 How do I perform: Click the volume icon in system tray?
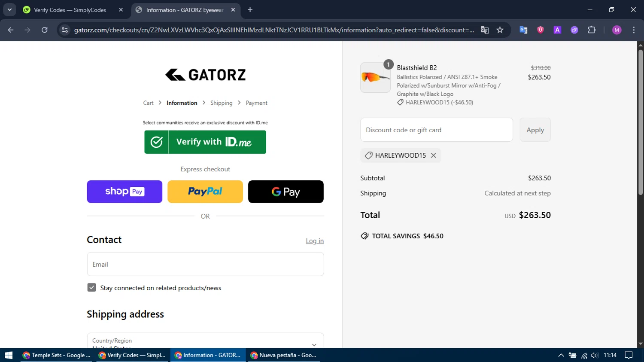click(x=595, y=355)
